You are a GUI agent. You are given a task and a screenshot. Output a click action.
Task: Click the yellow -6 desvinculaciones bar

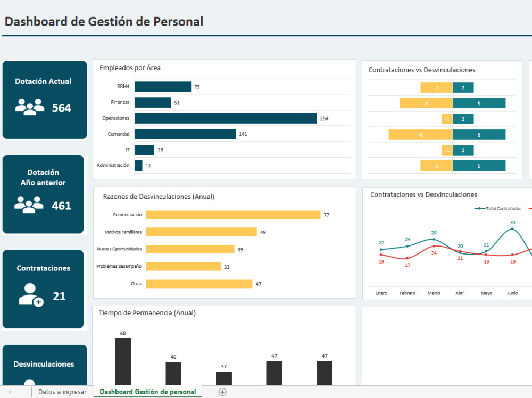click(x=420, y=134)
